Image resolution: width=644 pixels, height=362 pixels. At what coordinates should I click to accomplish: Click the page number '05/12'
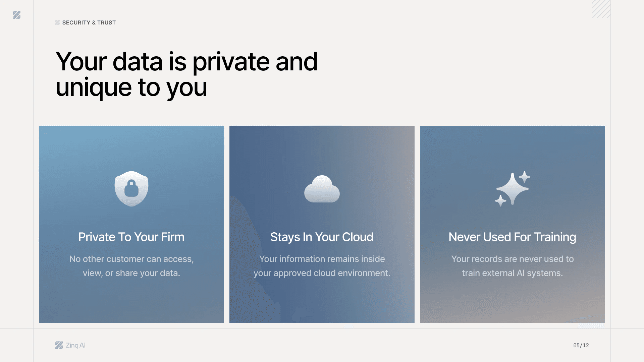point(581,345)
